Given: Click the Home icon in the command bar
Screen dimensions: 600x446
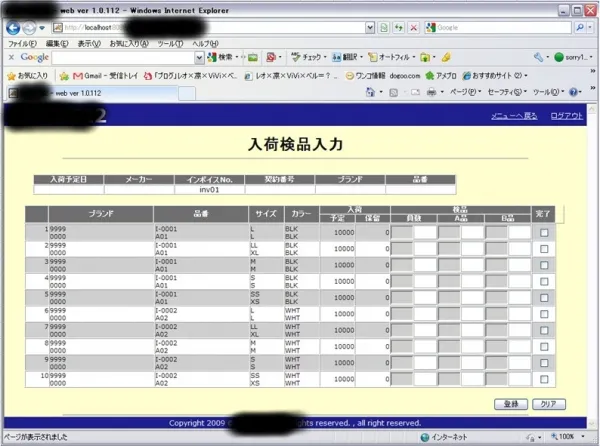Looking at the screenshot, I should pyautogui.click(x=370, y=92).
